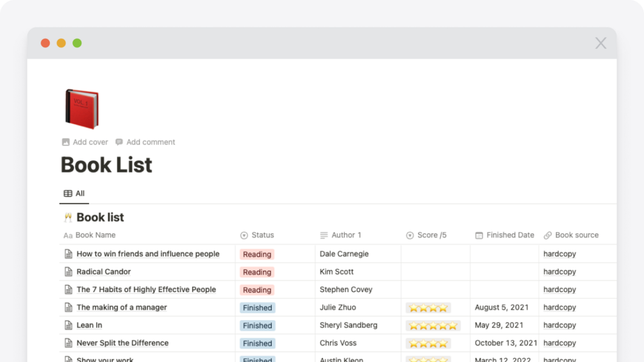Click the Add comment speech bubble icon
This screenshot has height=362, width=644.
(x=119, y=142)
